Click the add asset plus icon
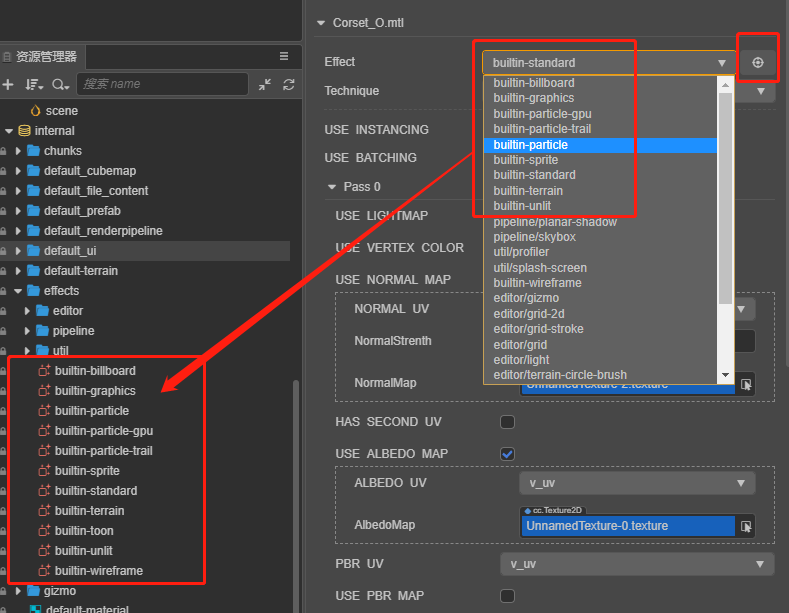789x613 pixels. coord(8,85)
